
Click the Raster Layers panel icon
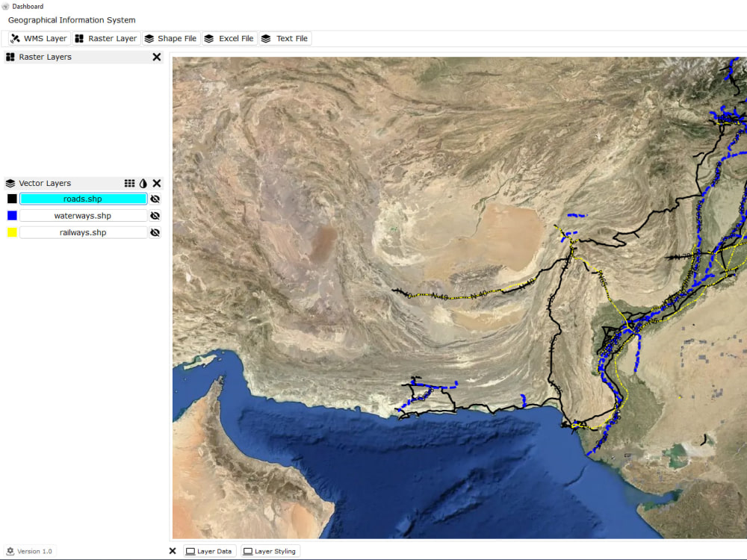click(x=10, y=57)
